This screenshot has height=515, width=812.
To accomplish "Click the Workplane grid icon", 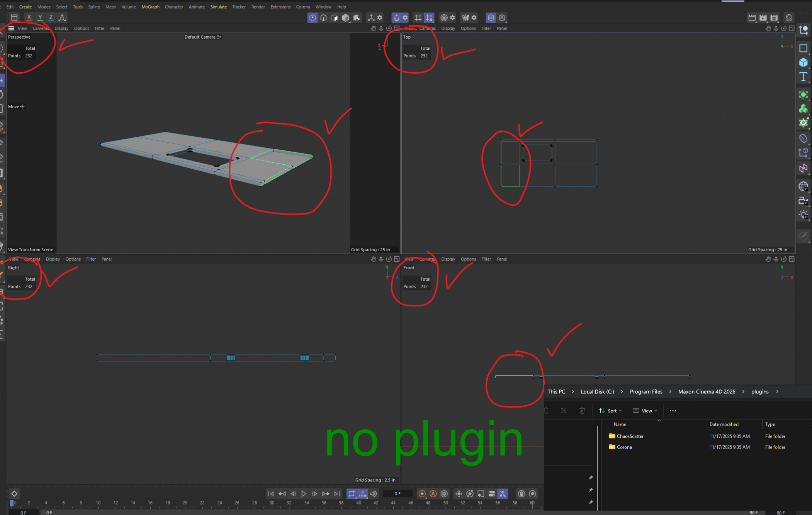I will point(418,18).
